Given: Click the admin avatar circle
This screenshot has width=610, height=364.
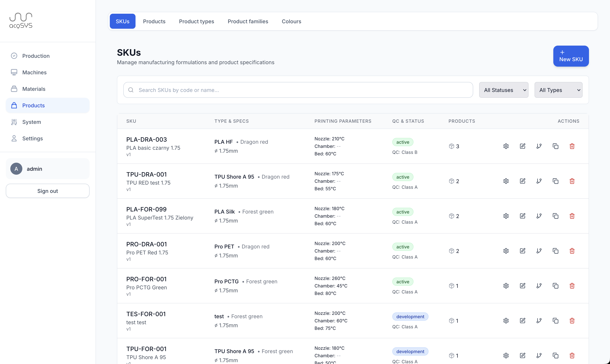Looking at the screenshot, I should (16, 169).
